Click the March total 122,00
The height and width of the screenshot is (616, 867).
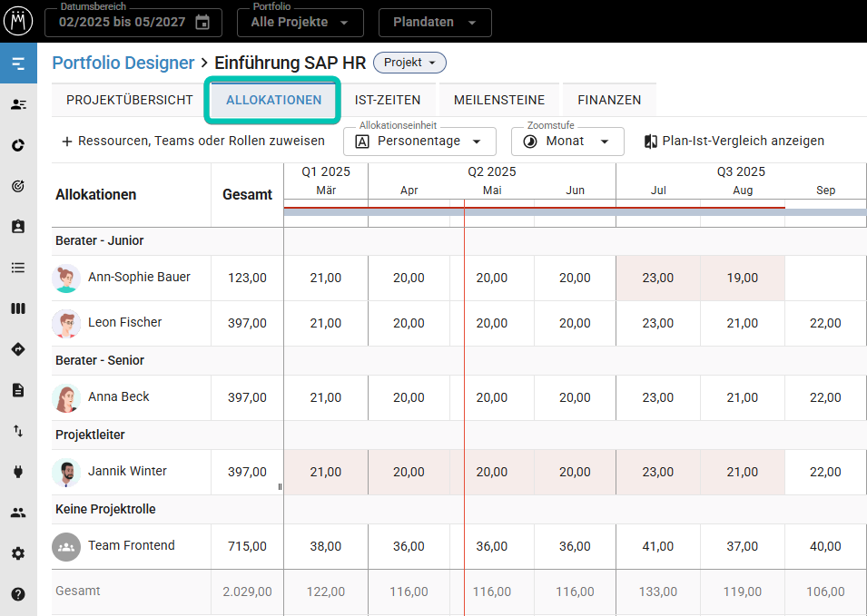326,592
